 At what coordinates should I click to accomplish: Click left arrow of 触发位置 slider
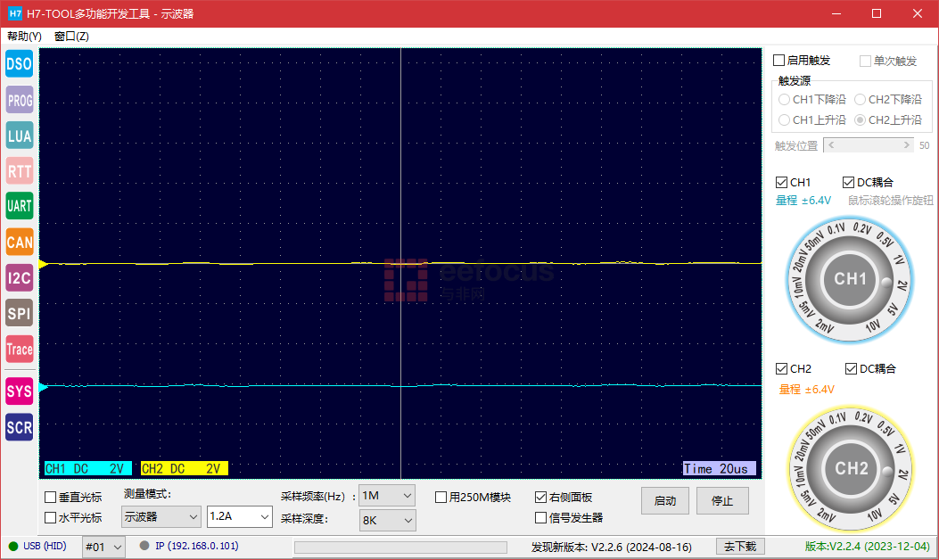point(831,145)
